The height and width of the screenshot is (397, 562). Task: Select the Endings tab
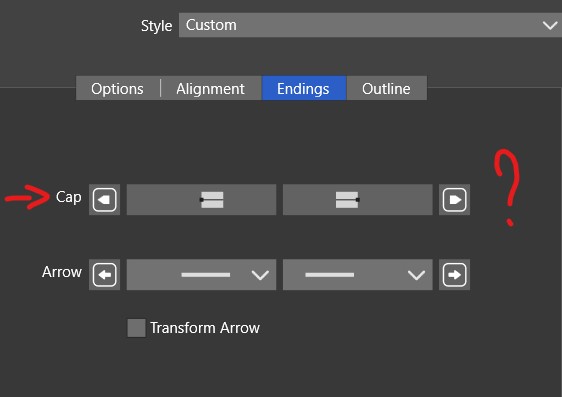click(x=304, y=88)
